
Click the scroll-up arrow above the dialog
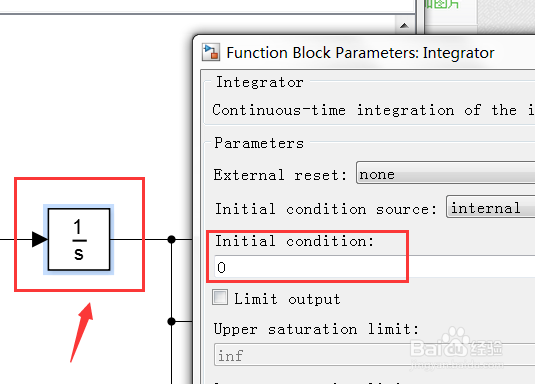pos(404,26)
